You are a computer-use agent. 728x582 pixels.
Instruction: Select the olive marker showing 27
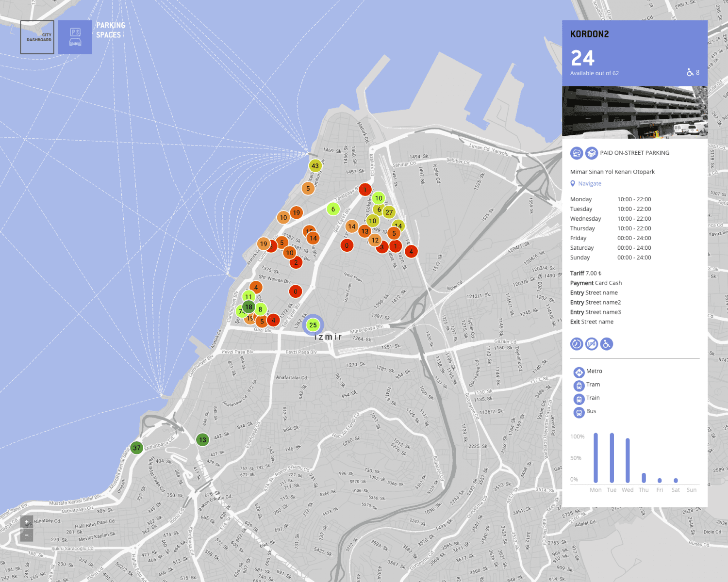(x=389, y=212)
